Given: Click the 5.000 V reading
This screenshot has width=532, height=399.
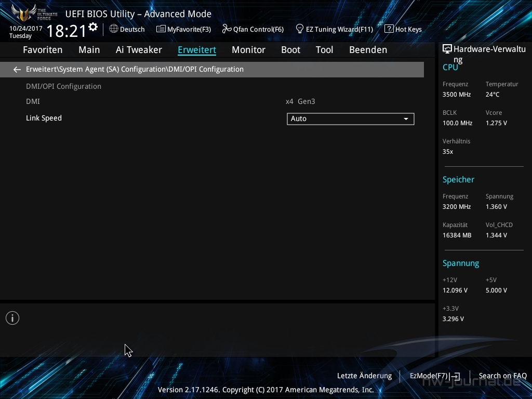Looking at the screenshot, I should pos(496,290).
